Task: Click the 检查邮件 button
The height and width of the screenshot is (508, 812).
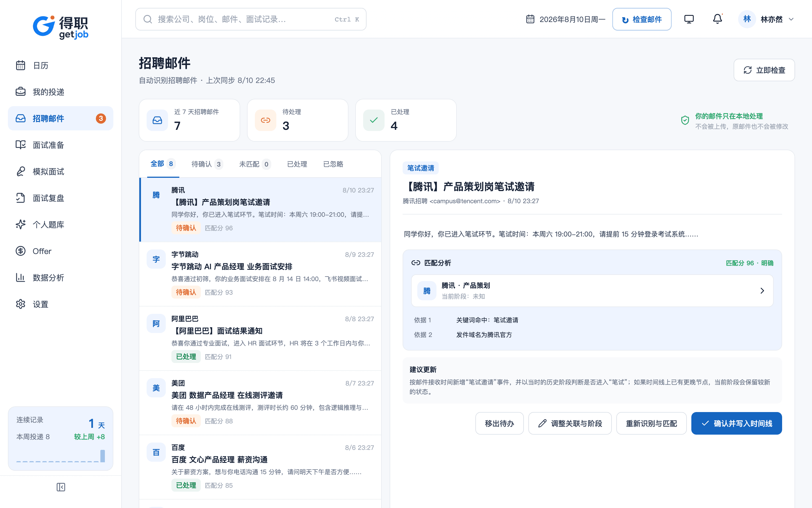Action: (x=641, y=19)
